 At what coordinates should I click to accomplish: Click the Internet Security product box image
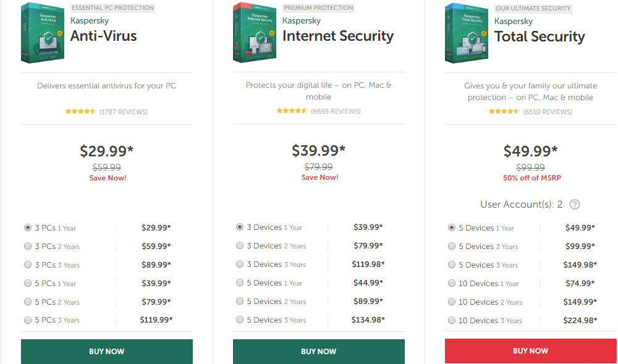coord(255,32)
